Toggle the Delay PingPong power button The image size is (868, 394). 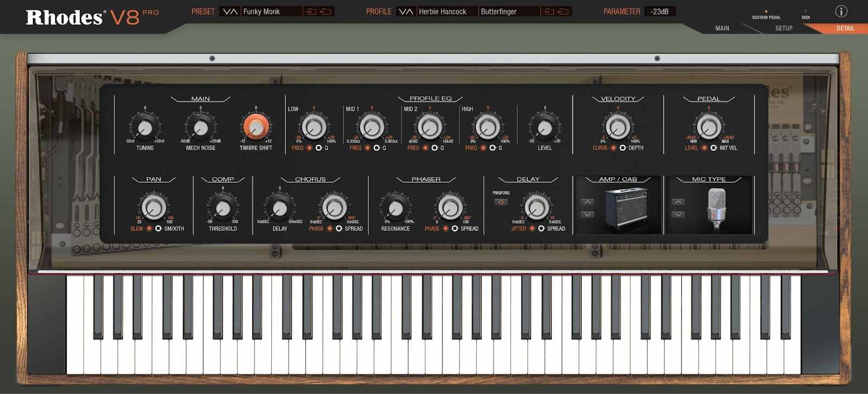(x=501, y=202)
